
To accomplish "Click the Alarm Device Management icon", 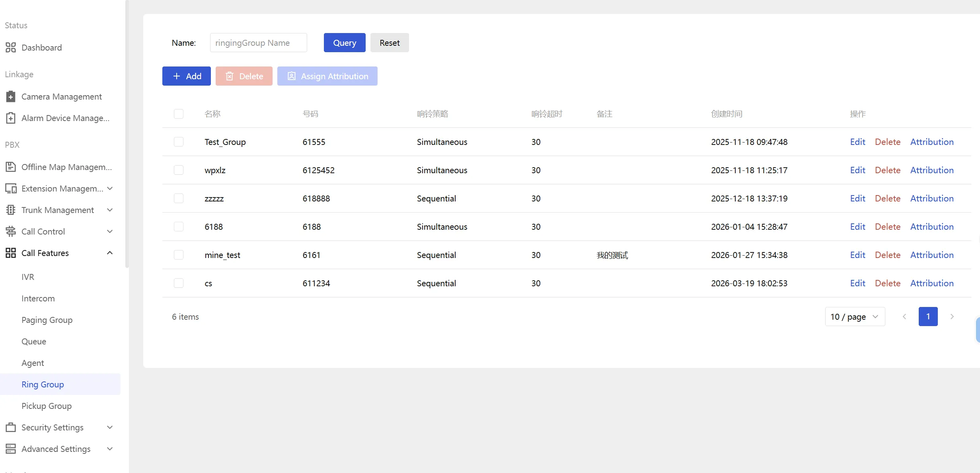I will point(11,118).
